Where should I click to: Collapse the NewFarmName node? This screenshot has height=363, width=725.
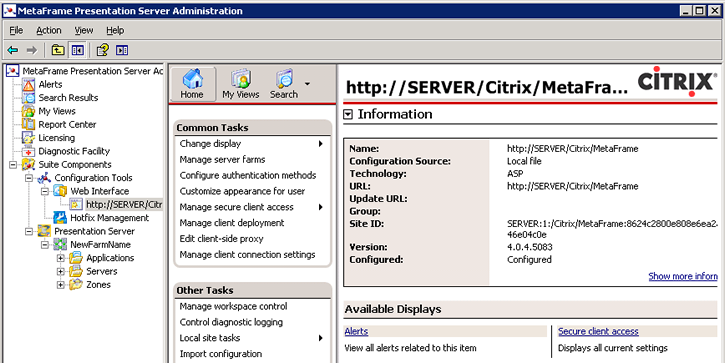pyautogui.click(x=45, y=245)
